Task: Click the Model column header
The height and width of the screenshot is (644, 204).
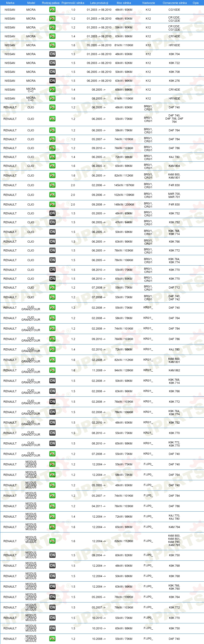Action: [31, 3]
